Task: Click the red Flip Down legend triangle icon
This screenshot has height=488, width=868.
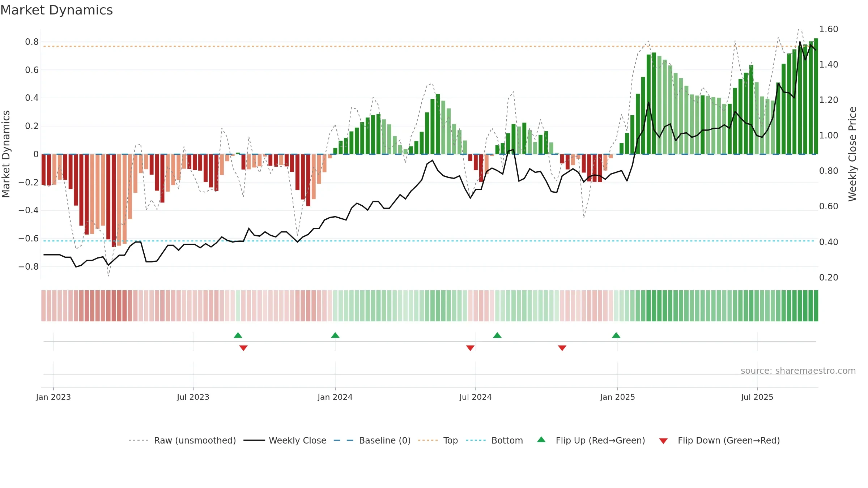Action: pos(663,441)
